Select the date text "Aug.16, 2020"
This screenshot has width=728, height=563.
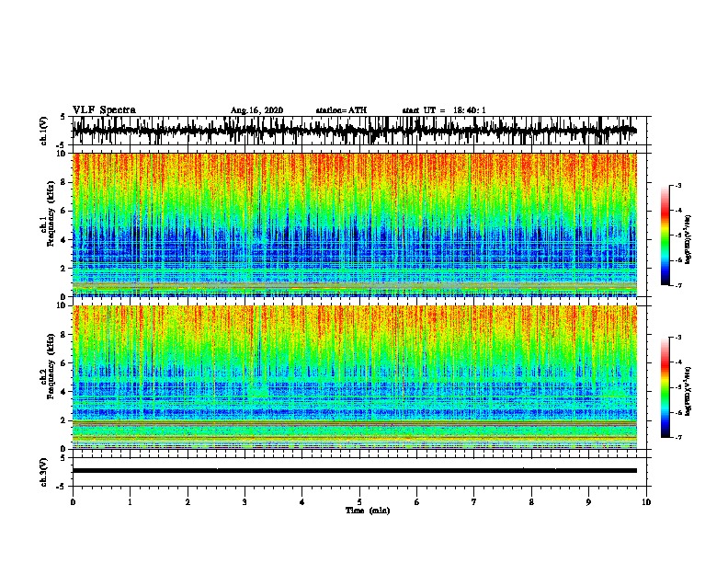coord(256,110)
